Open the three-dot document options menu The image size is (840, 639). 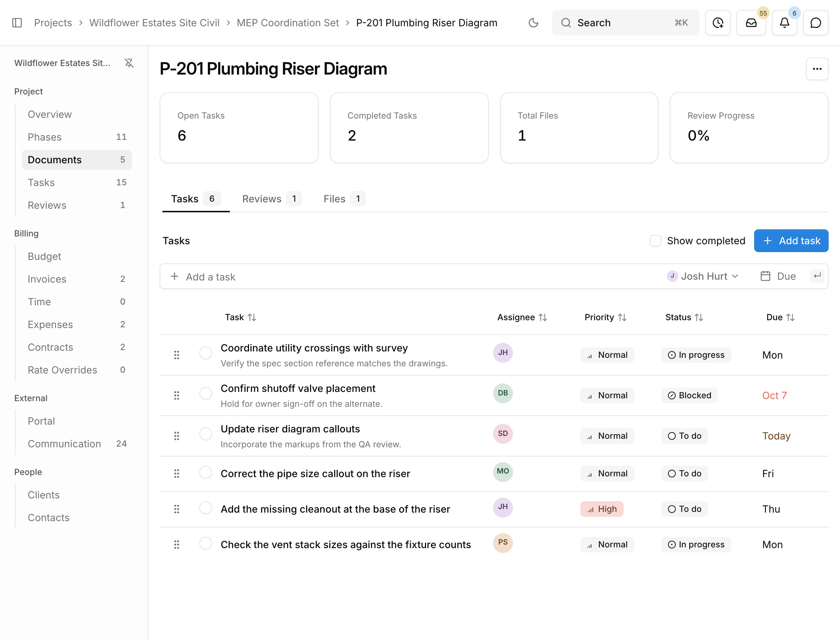[817, 69]
